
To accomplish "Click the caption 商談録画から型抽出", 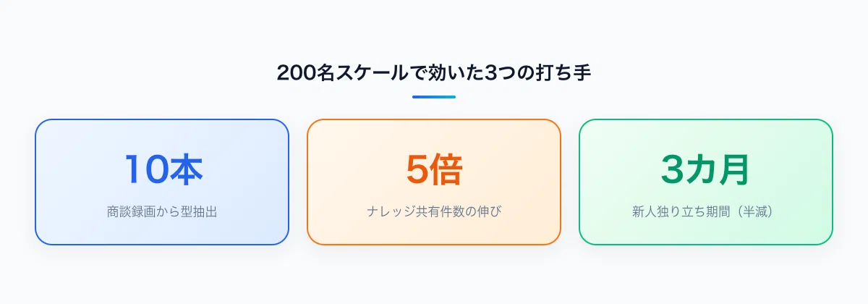I will [162, 213].
